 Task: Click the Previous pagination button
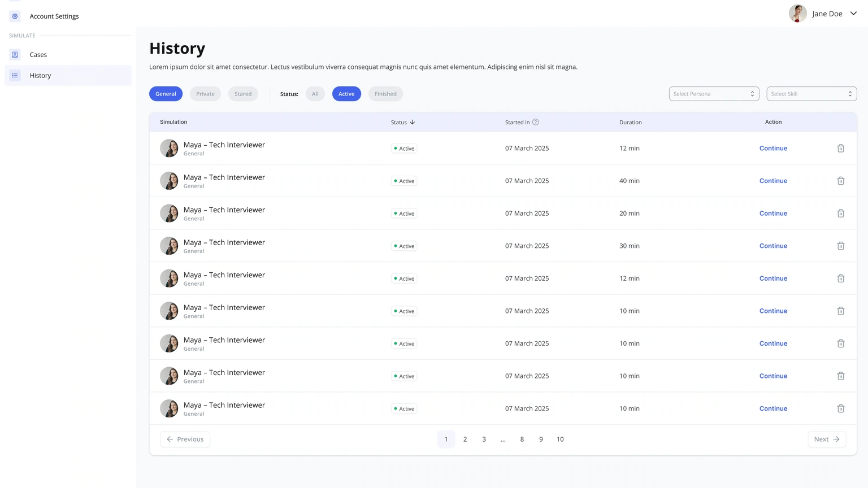(x=185, y=439)
